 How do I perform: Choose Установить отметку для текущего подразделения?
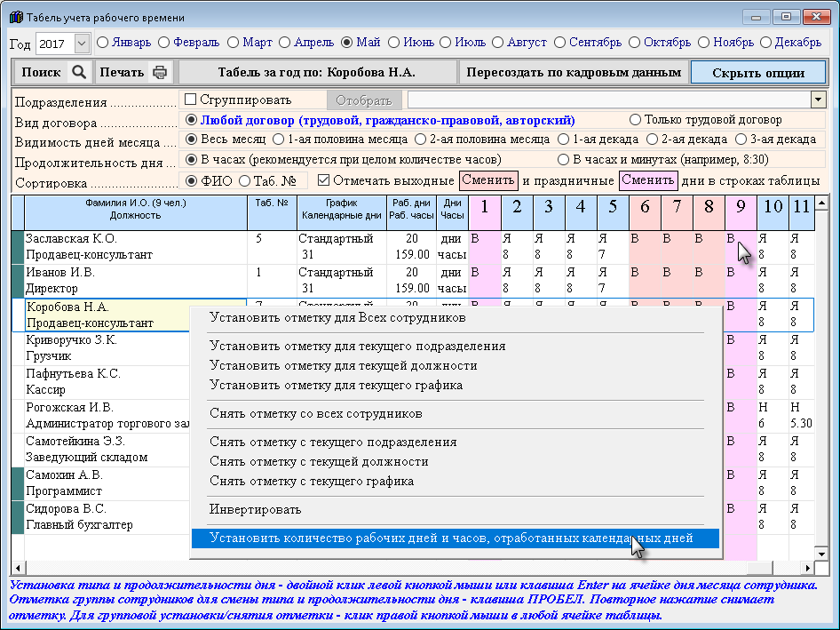[x=455, y=346]
